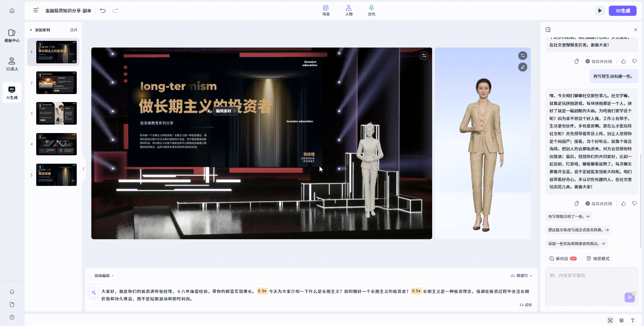This screenshot has width=644, height=326.
Task: Click the magic wand icon beside script
Action: pos(94,292)
